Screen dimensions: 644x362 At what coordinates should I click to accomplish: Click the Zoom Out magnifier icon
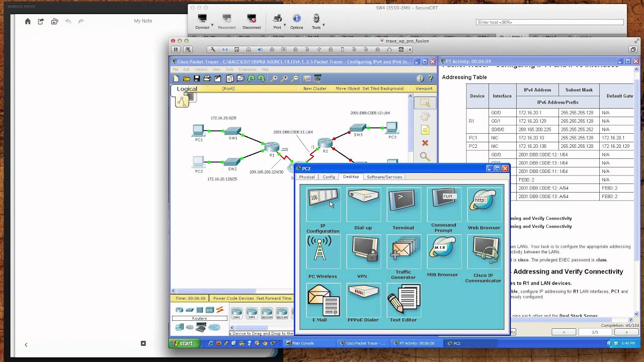point(295,78)
